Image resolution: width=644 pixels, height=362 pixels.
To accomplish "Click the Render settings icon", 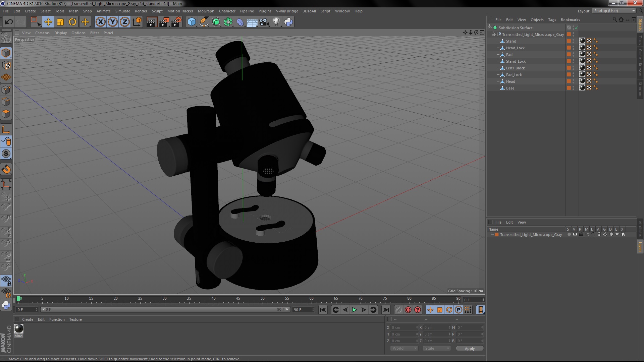I will click(177, 22).
